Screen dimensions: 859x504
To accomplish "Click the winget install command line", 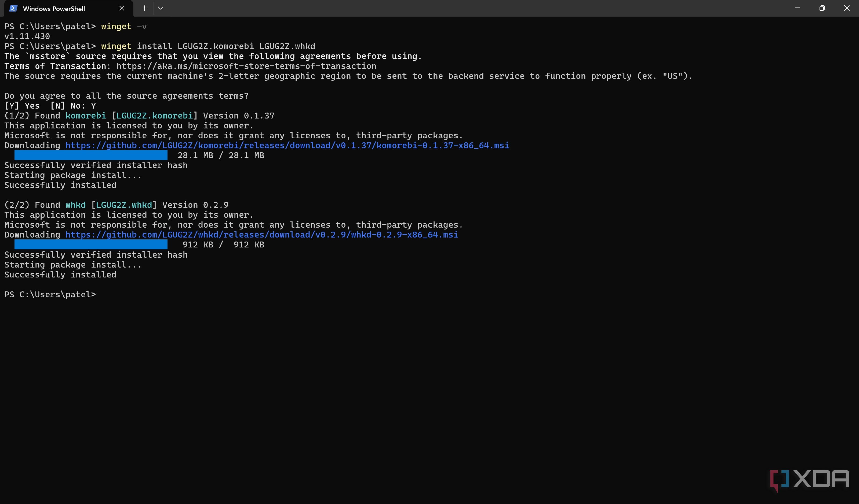I will click(208, 46).
